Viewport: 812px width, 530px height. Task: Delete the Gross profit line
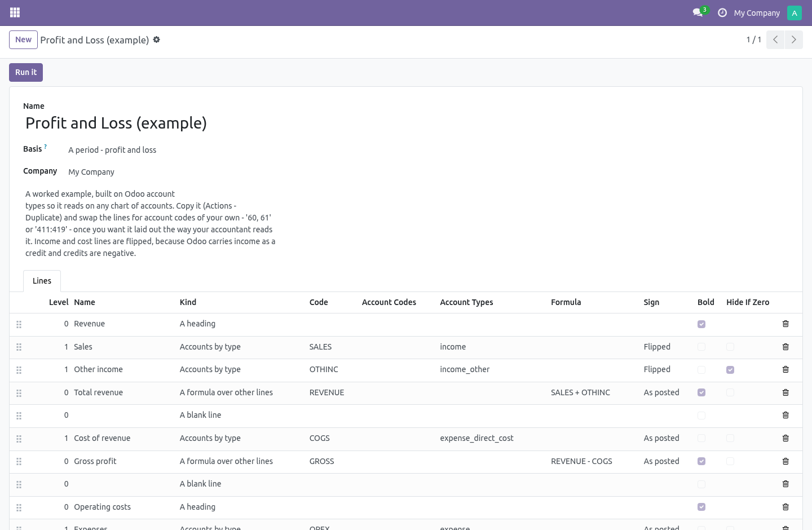[785, 461]
